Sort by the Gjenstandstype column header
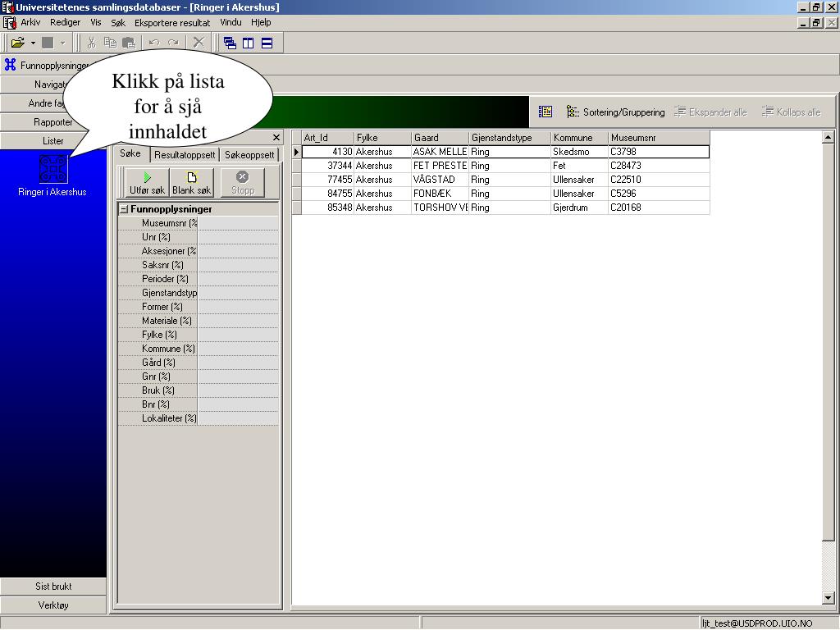 (510, 138)
